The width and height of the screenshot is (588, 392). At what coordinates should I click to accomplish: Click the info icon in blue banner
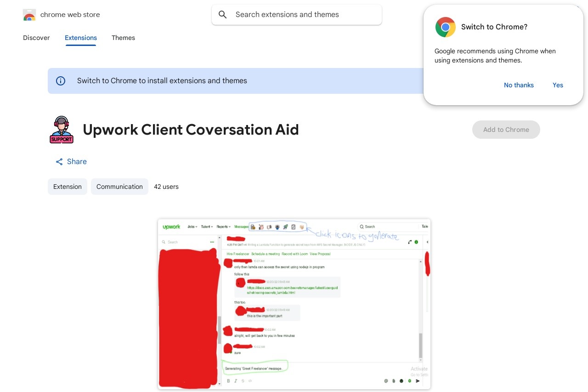coord(61,81)
